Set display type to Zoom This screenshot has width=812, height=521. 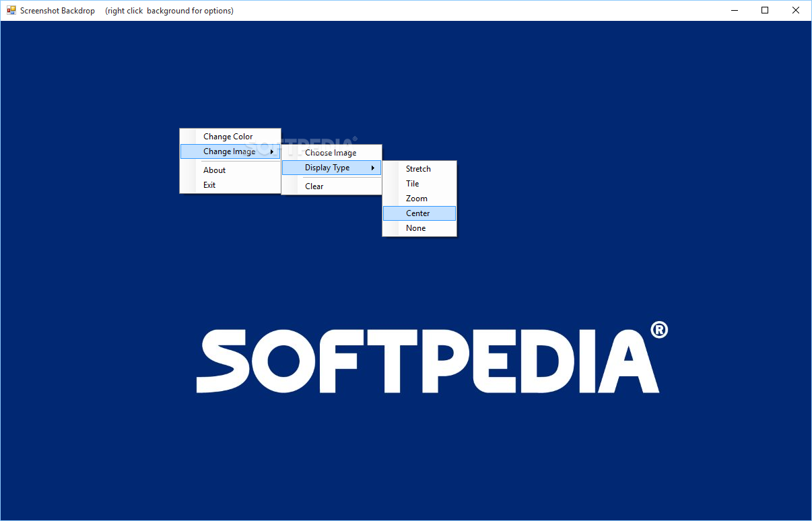(x=419, y=199)
